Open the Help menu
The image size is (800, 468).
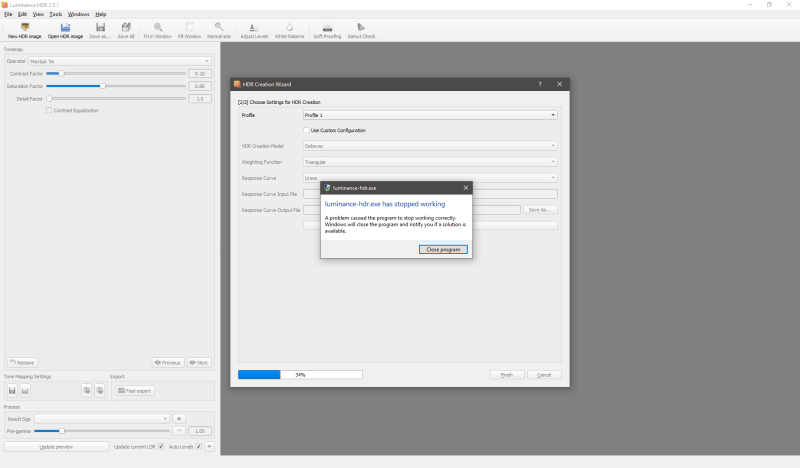tap(101, 14)
